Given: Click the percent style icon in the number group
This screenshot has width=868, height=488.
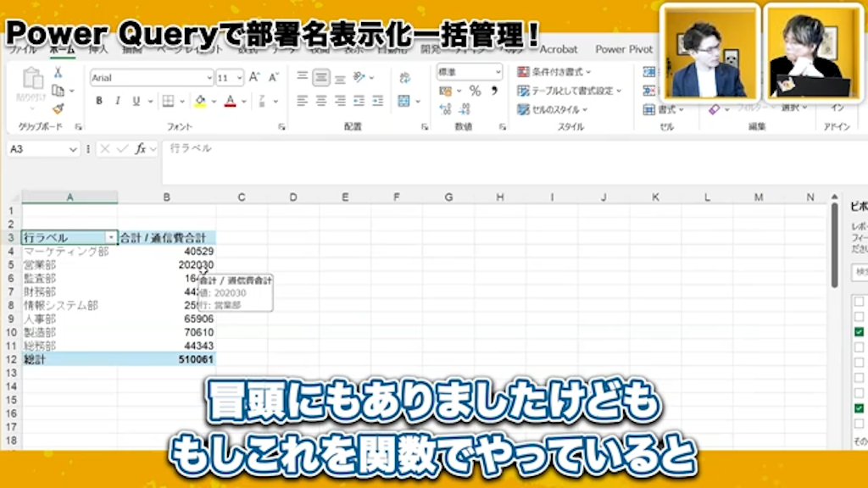Looking at the screenshot, I should click(x=475, y=91).
